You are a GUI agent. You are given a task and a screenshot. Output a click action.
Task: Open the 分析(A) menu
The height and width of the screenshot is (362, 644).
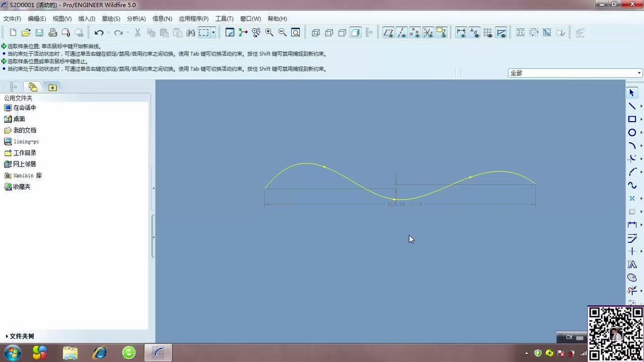tap(136, 19)
